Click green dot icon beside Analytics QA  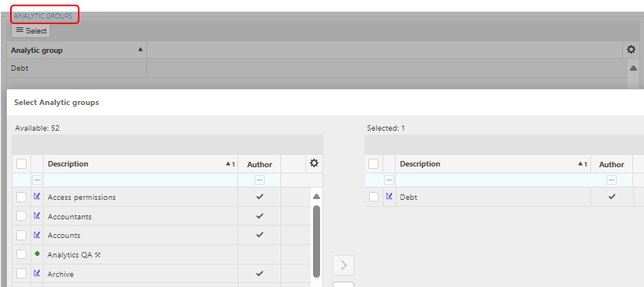tap(37, 254)
